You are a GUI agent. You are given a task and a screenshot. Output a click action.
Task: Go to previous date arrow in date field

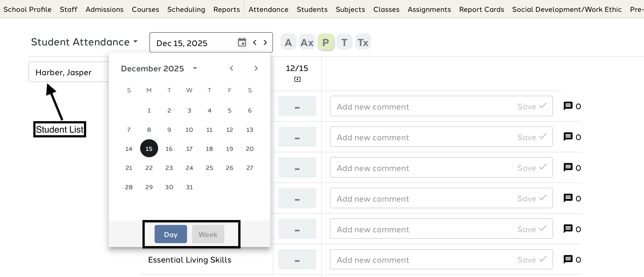[x=254, y=43]
